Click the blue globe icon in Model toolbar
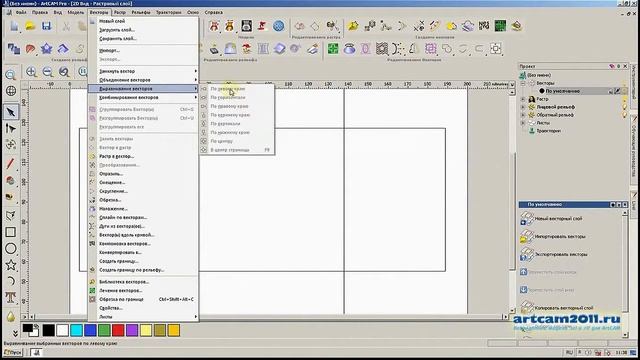This screenshot has width=640, height=360. [x=279, y=26]
